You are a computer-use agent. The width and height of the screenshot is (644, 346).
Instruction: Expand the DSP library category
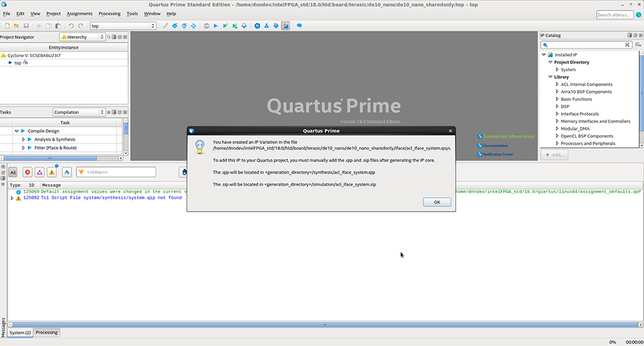pyautogui.click(x=557, y=107)
